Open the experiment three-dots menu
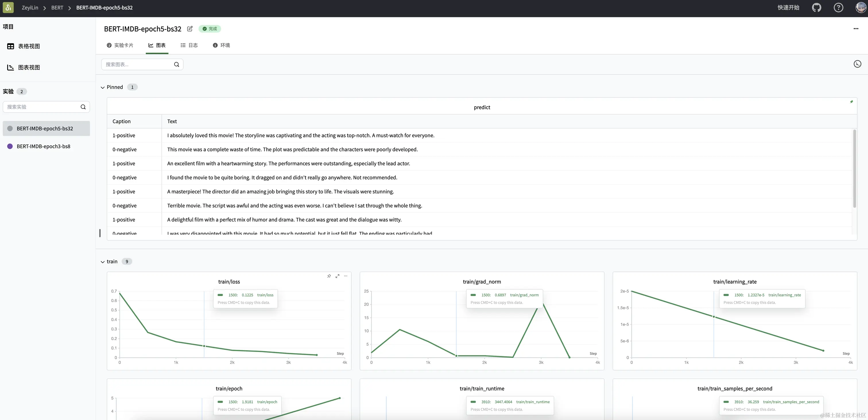The height and width of the screenshot is (420, 868). tap(856, 29)
